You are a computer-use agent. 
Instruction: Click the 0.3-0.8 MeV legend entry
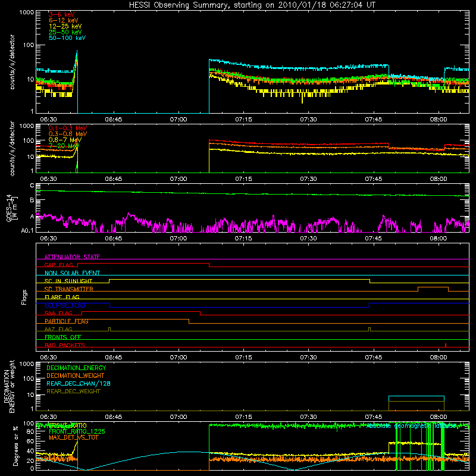click(68, 134)
